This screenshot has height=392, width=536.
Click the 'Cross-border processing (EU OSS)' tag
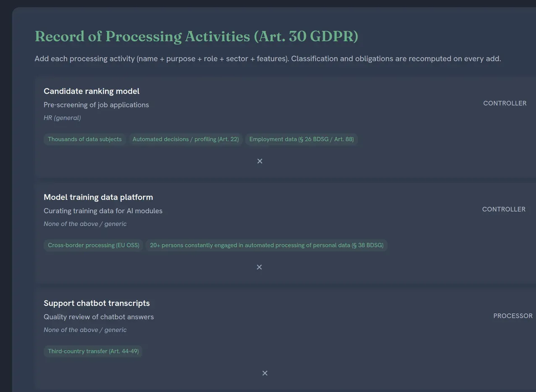(94, 245)
